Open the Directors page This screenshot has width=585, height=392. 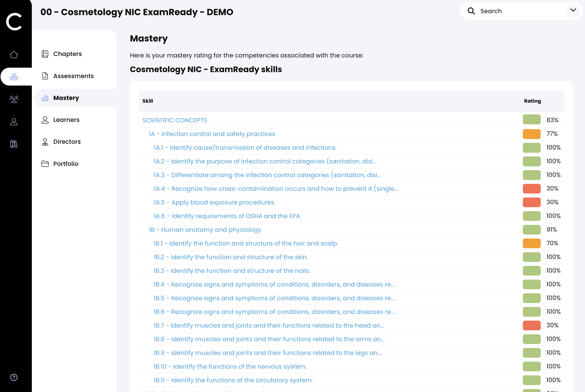coord(67,142)
